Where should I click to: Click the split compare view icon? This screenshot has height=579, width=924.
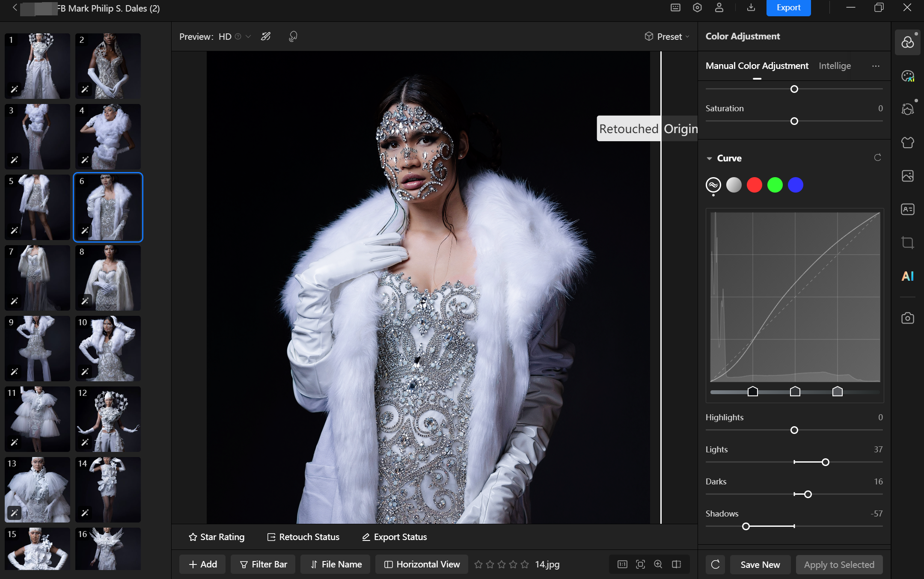(677, 564)
